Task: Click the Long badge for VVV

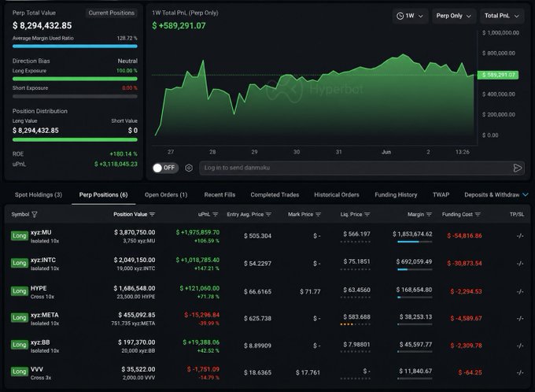Action: (x=20, y=372)
